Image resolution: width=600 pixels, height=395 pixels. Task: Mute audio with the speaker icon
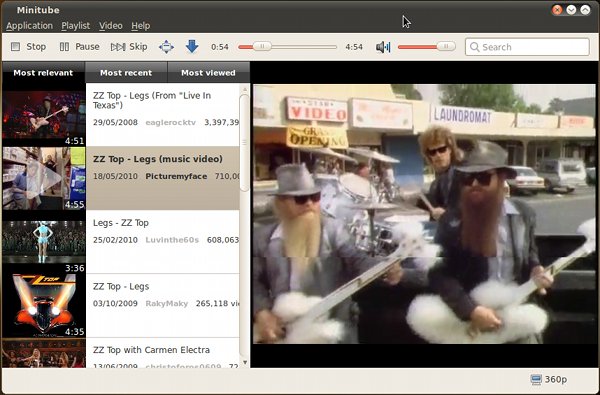383,47
